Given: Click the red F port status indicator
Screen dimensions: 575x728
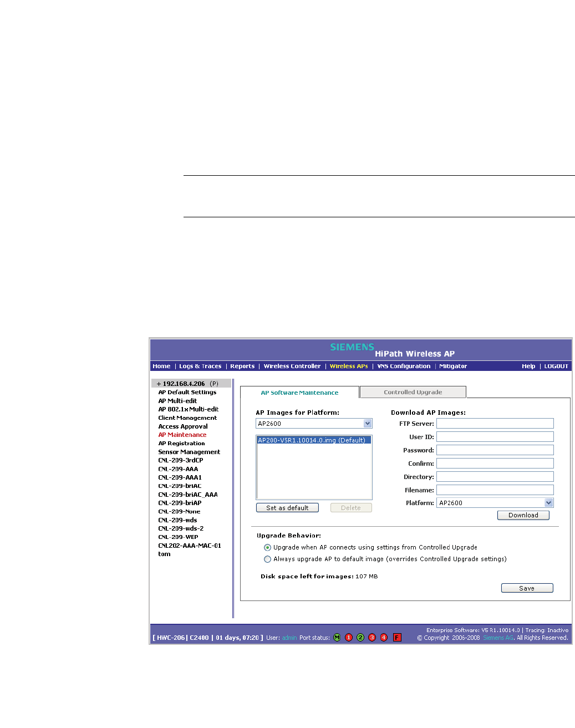Looking at the screenshot, I should point(397,638).
